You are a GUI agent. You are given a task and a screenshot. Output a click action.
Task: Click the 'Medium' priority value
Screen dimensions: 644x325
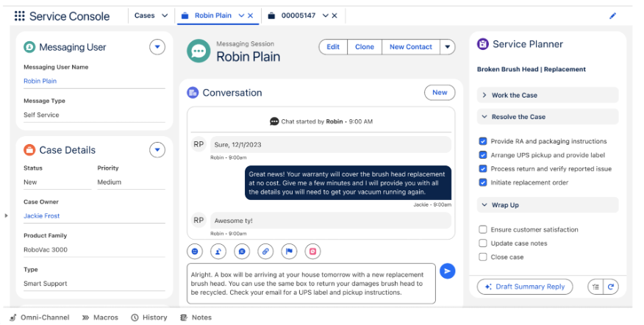pos(110,182)
